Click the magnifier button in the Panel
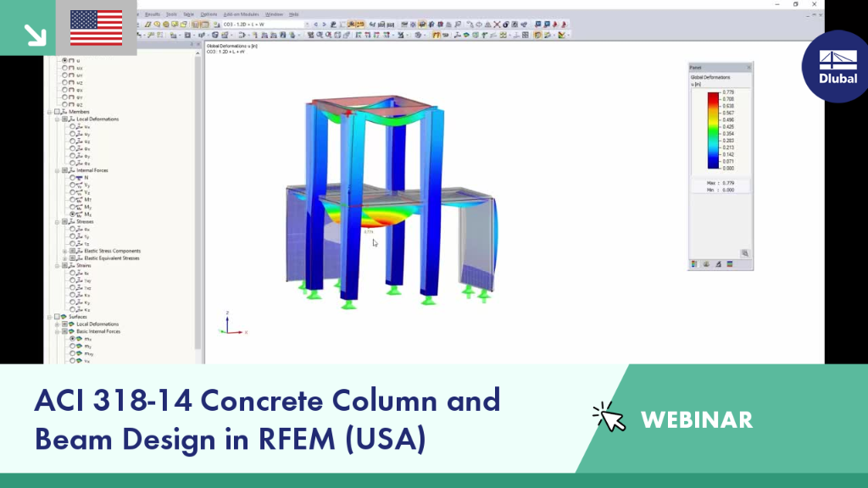Screen dimensions: 868x488 pos(745,253)
